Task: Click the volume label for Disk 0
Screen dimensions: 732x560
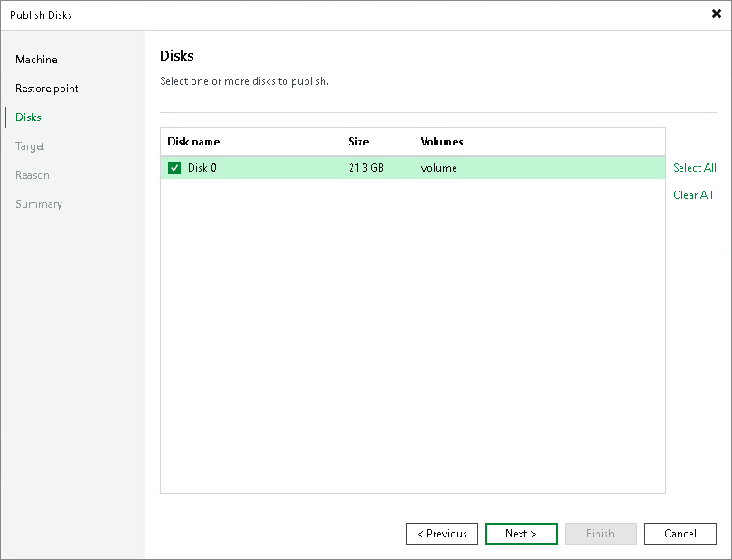Action: point(438,167)
